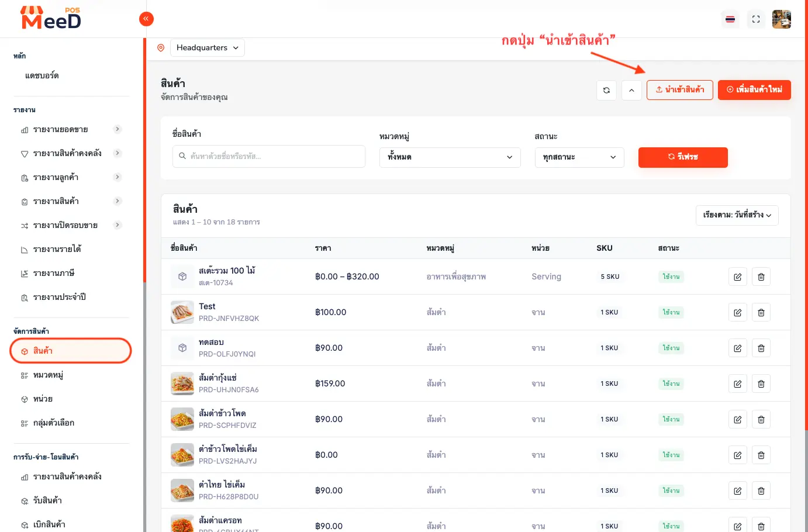Open รายงานยอดขาย in the sidebar

click(60, 129)
